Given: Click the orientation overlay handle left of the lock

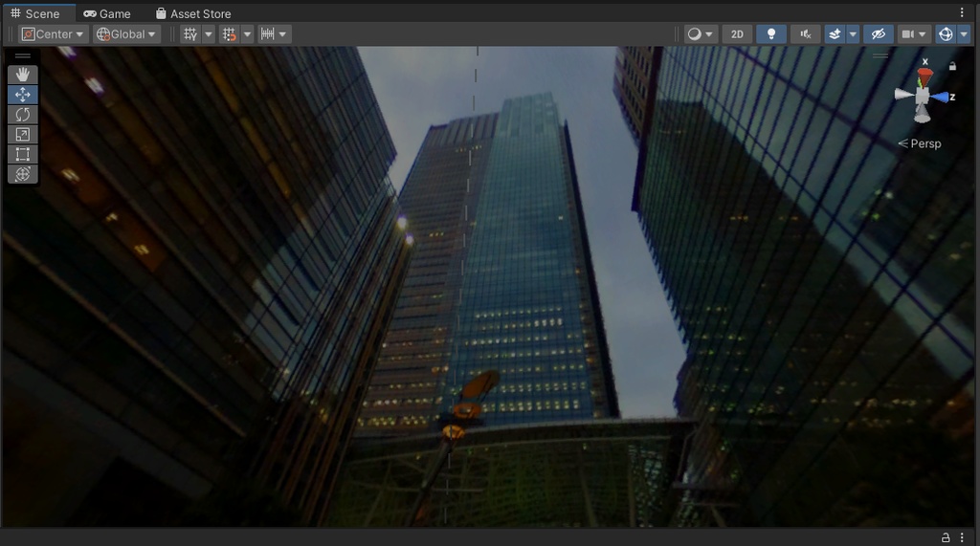Looking at the screenshot, I should point(880,56).
